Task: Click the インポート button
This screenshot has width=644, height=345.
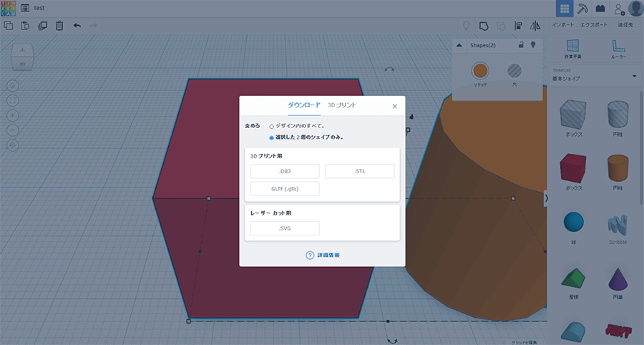Action: pos(562,25)
